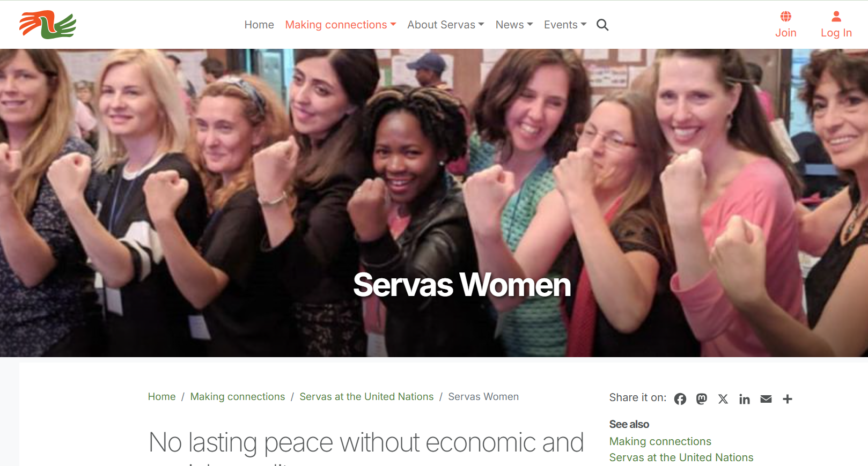Open the search magnifier icon

pyautogui.click(x=602, y=25)
